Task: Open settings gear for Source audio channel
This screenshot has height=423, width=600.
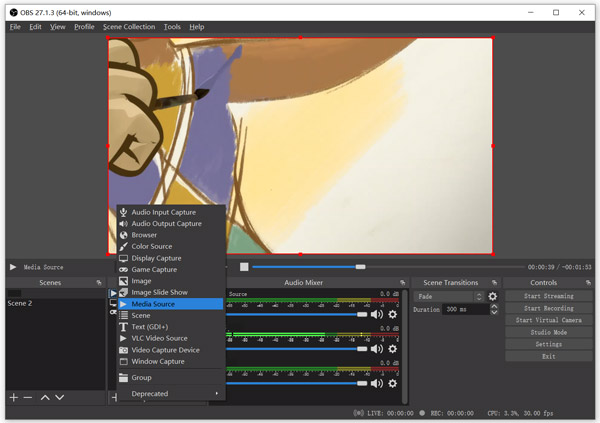Action: click(393, 314)
